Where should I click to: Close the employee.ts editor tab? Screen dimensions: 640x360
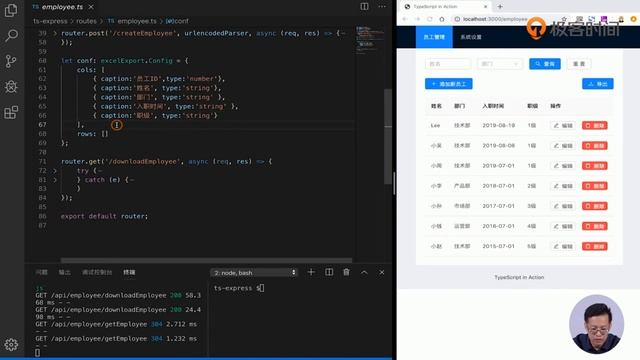[x=91, y=7]
